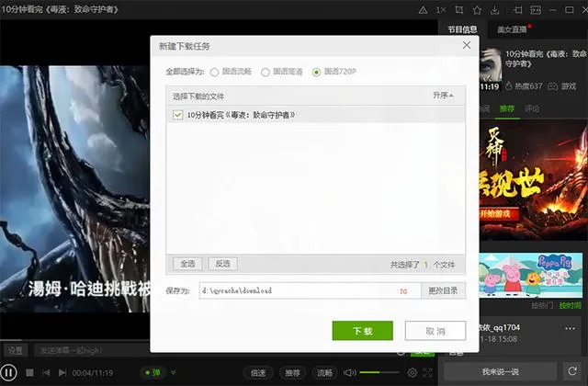
Task: Click the refresh comments icon
Action: tap(572, 371)
